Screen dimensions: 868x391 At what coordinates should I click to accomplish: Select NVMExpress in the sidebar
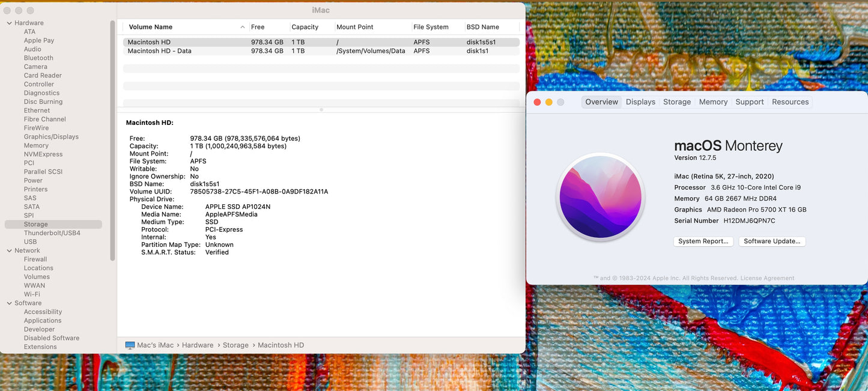[x=43, y=154]
